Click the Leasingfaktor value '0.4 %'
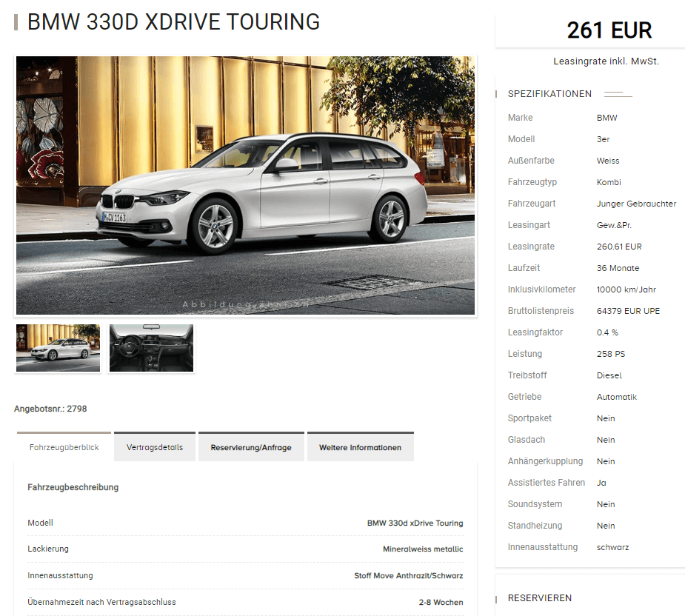Screen dimensions: 685x616 (x=607, y=332)
